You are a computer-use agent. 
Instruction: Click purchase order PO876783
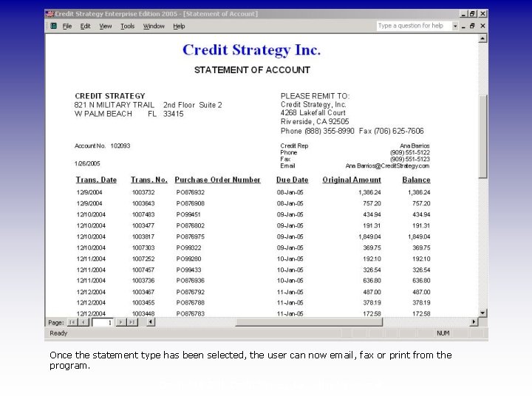(x=191, y=314)
